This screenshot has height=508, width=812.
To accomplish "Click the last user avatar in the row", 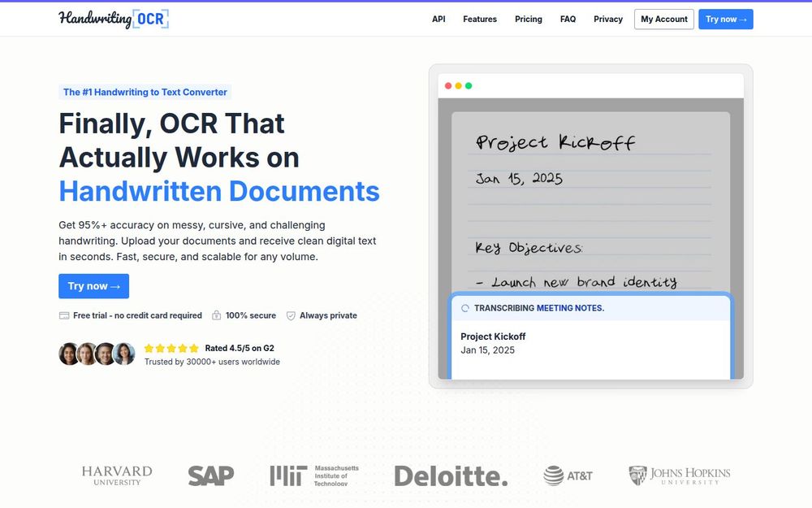I will (124, 354).
